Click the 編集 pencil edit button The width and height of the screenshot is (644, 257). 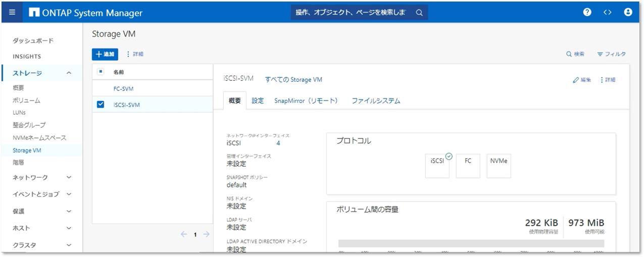(582, 80)
